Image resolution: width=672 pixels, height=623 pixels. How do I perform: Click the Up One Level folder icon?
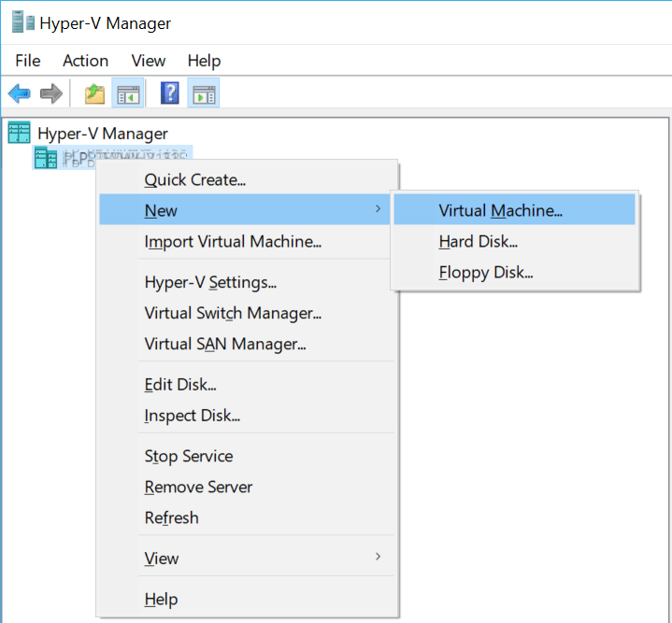coord(94,93)
